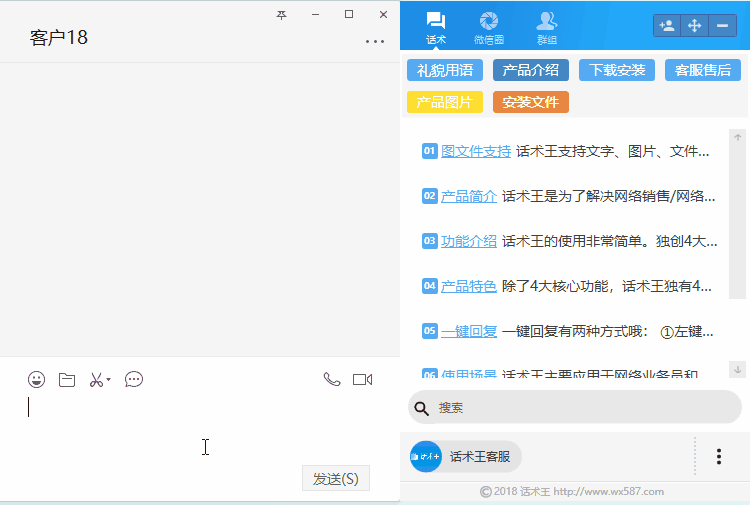This screenshot has width=750, height=505.
Task: Expand the screenshot scissors dropdown arrow
Action: click(109, 380)
